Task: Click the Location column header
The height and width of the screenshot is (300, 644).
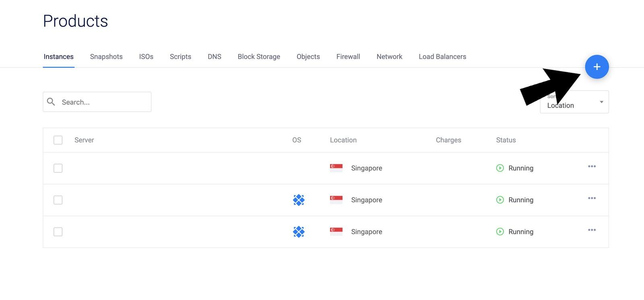Action: point(343,140)
